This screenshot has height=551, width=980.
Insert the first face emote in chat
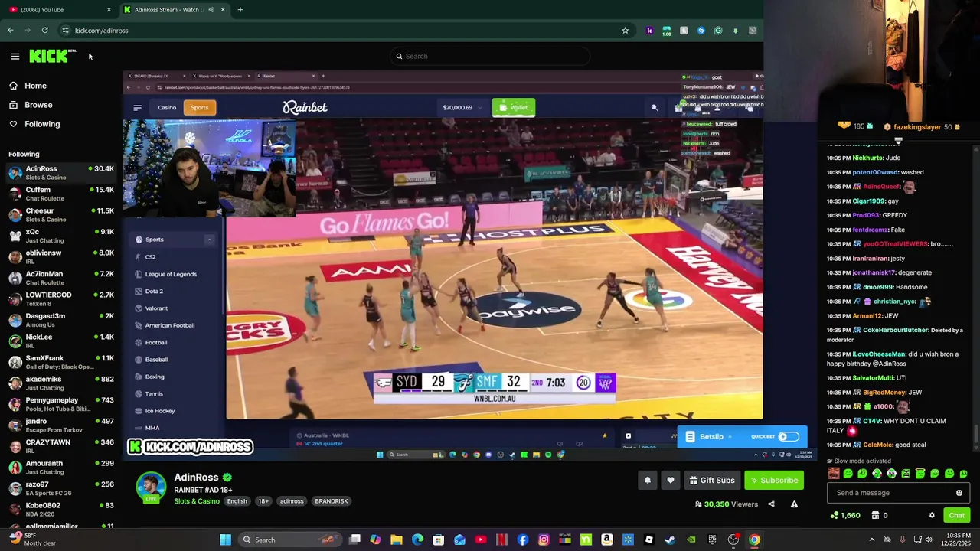click(834, 474)
